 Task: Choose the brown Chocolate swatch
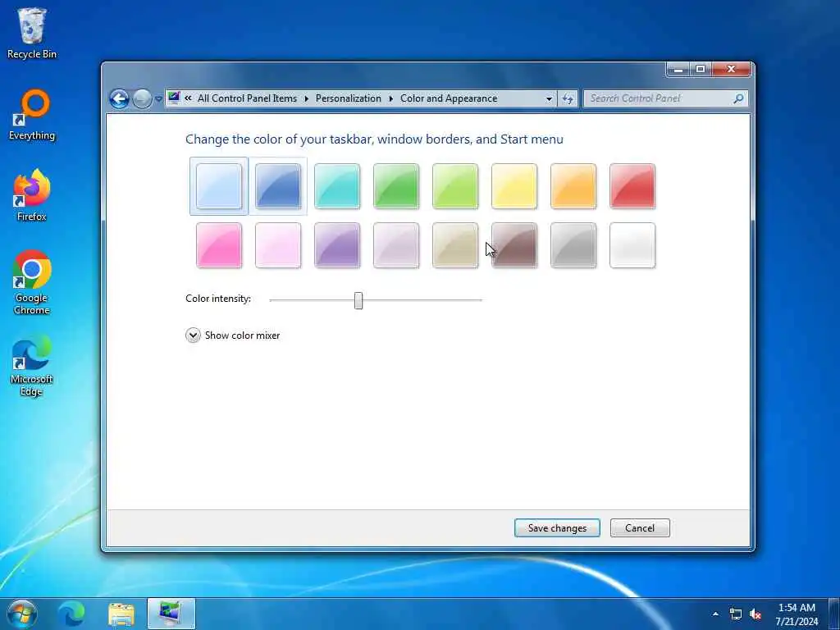click(514, 245)
